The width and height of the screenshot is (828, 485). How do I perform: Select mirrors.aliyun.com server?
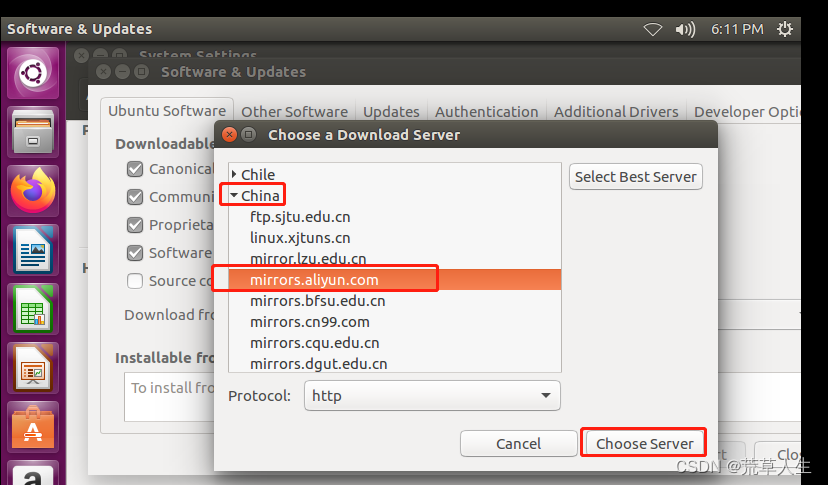point(394,279)
